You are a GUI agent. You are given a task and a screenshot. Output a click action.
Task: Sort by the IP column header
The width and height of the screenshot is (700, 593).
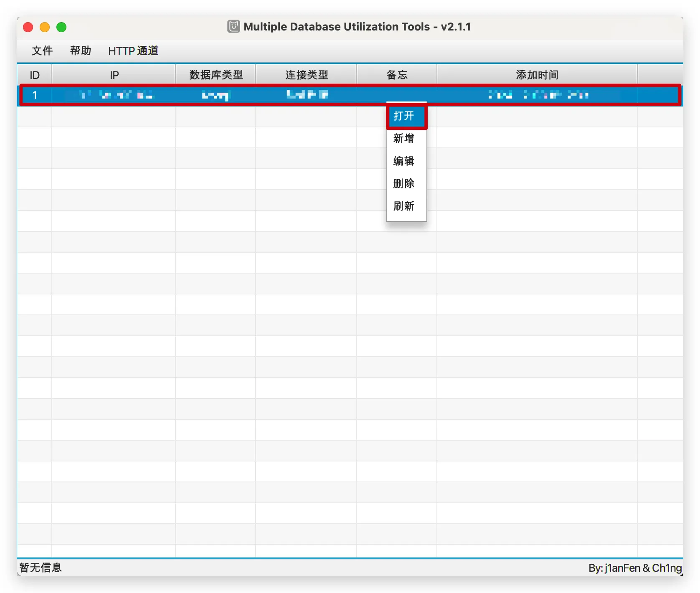(114, 75)
